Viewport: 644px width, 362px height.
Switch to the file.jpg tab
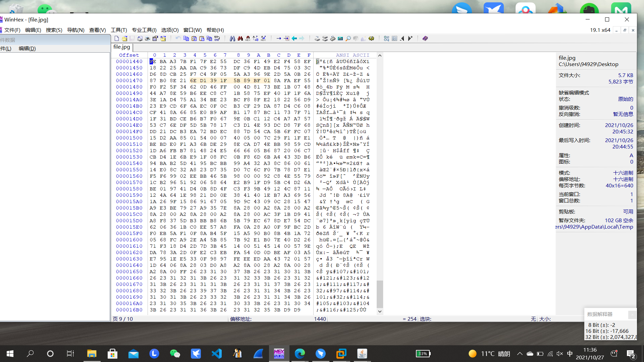[122, 47]
